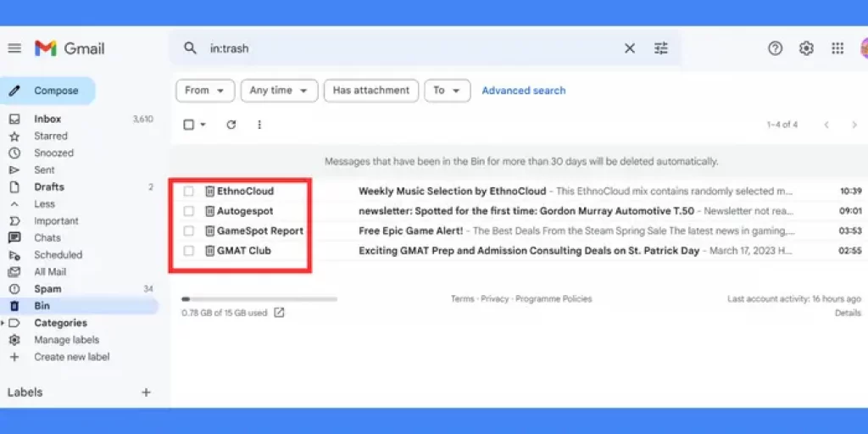This screenshot has width=868, height=434.
Task: Tick the select-all checkbox
Action: click(x=189, y=125)
